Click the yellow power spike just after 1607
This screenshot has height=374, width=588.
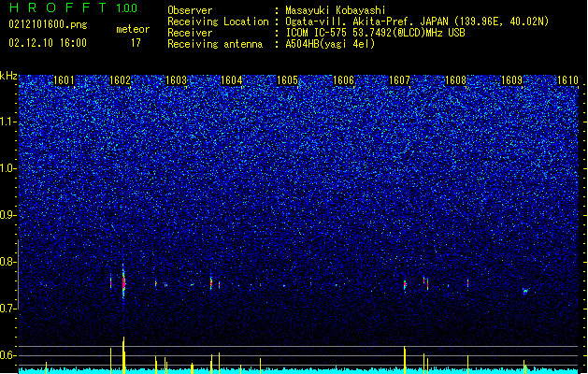405,360
